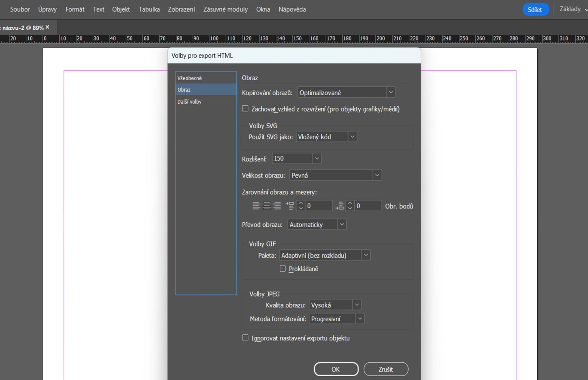Open the Paleta dropdown in Volby GIF

tap(365, 255)
